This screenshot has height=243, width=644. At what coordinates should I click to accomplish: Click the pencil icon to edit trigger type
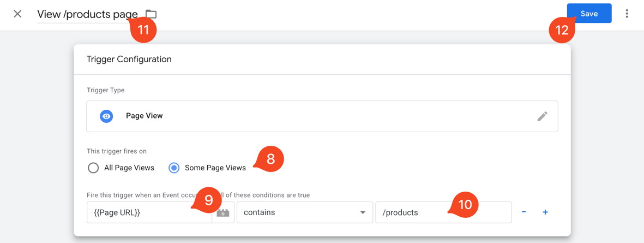pyautogui.click(x=542, y=116)
